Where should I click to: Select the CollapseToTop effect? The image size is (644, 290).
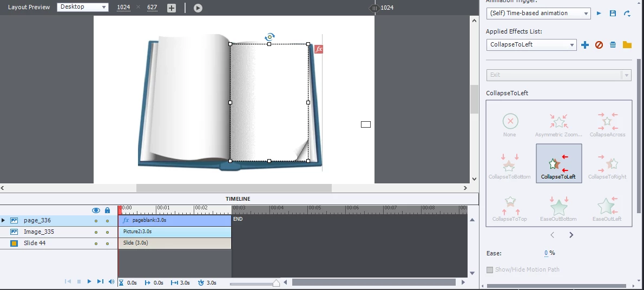510,209
